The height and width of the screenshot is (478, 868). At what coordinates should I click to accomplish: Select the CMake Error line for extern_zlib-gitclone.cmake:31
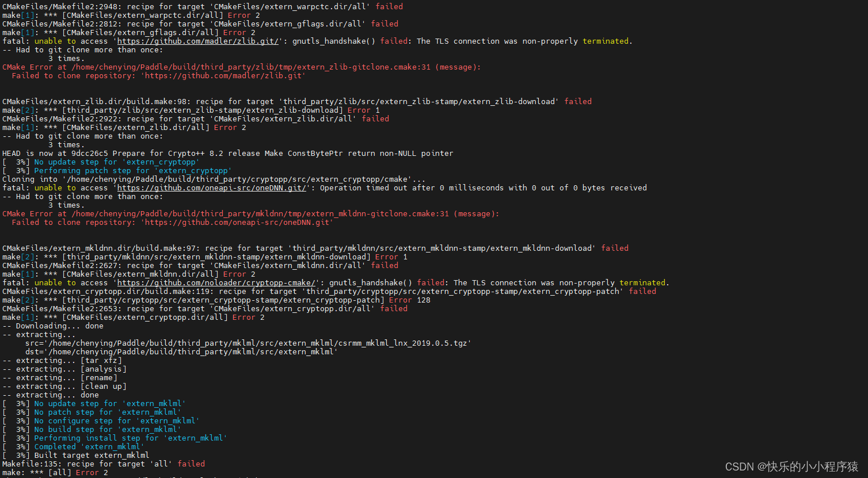(242, 67)
